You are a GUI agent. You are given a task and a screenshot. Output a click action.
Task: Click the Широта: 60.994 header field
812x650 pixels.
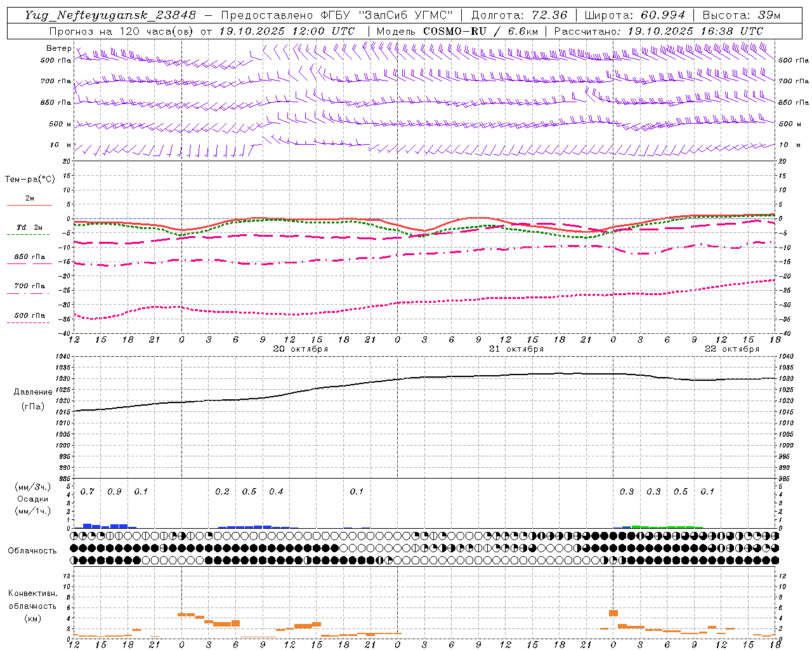634,15
